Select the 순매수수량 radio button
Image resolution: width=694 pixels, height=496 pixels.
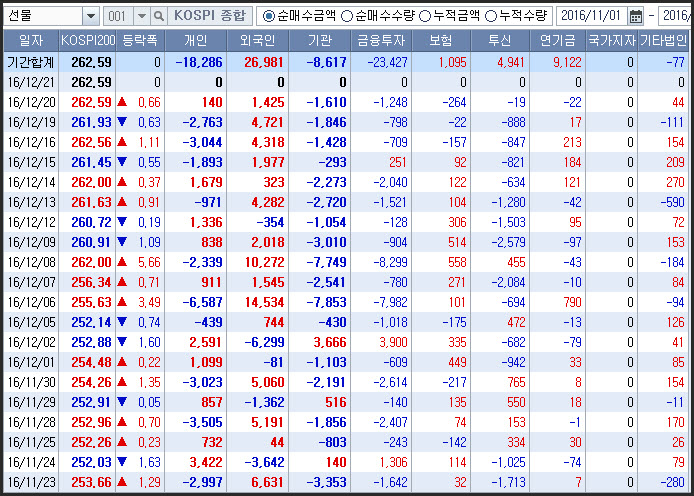347,16
